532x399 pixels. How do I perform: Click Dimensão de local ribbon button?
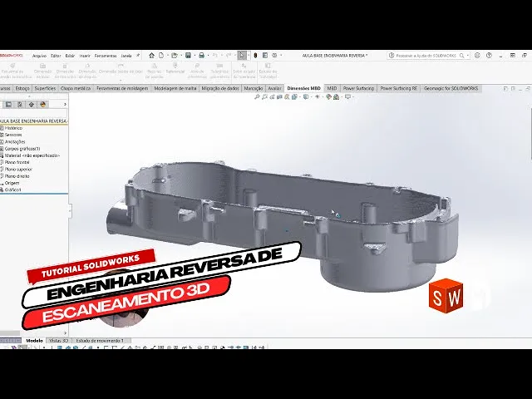point(42,71)
